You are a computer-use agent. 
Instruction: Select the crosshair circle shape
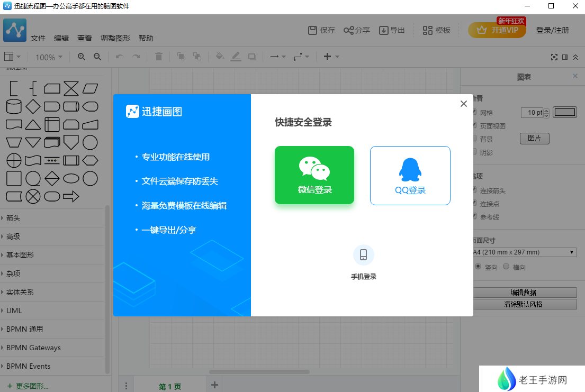click(x=14, y=160)
